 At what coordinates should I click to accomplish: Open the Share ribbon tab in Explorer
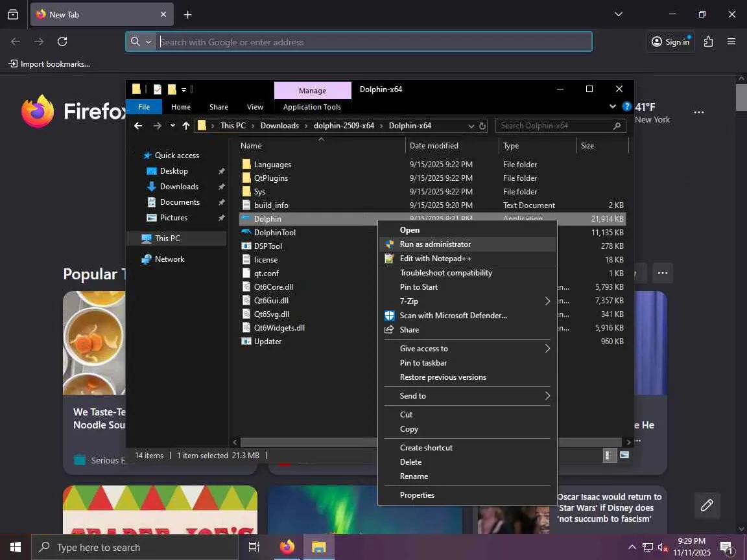point(219,107)
